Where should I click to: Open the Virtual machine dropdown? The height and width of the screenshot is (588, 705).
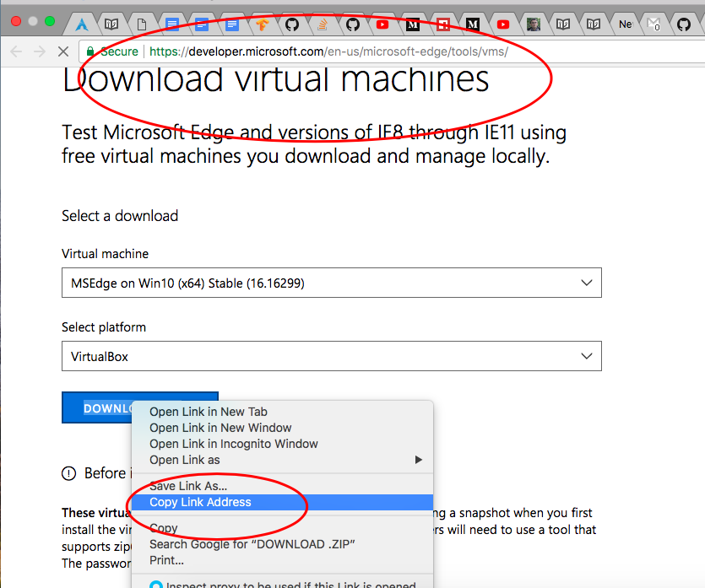(x=331, y=283)
